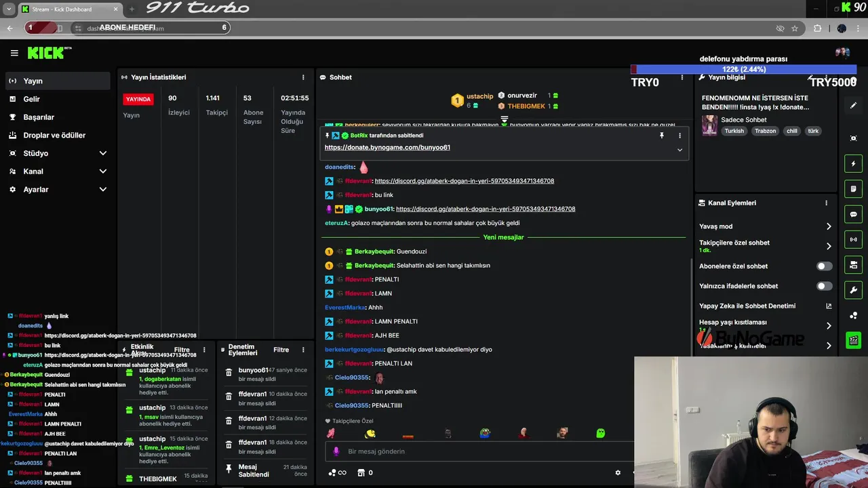The width and height of the screenshot is (868, 488).
Task: Click the Kick logo
Action: (x=49, y=53)
